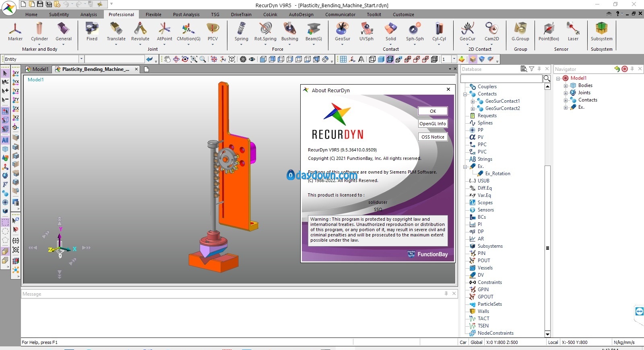
Task: Open the General body dropdown arrow
Action: [64, 44]
